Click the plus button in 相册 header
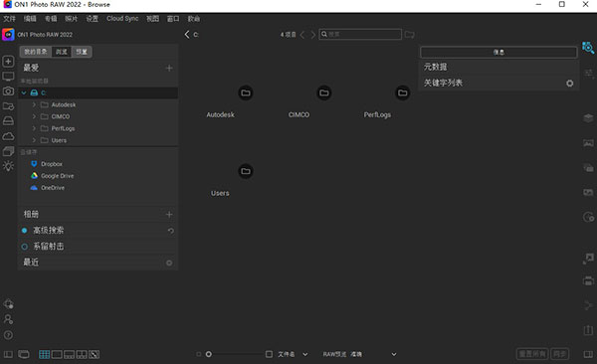Screen dimensions: 597x364 [169, 215]
